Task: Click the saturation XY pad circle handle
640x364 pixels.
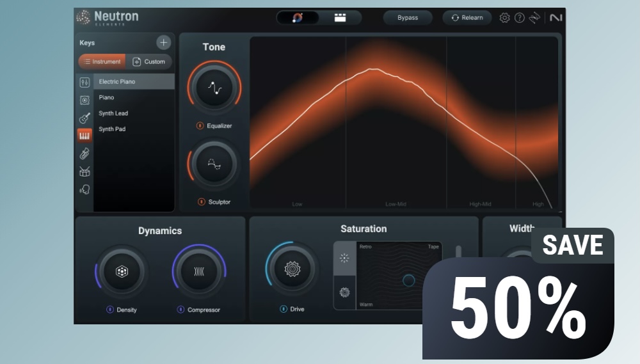Action: point(408,280)
